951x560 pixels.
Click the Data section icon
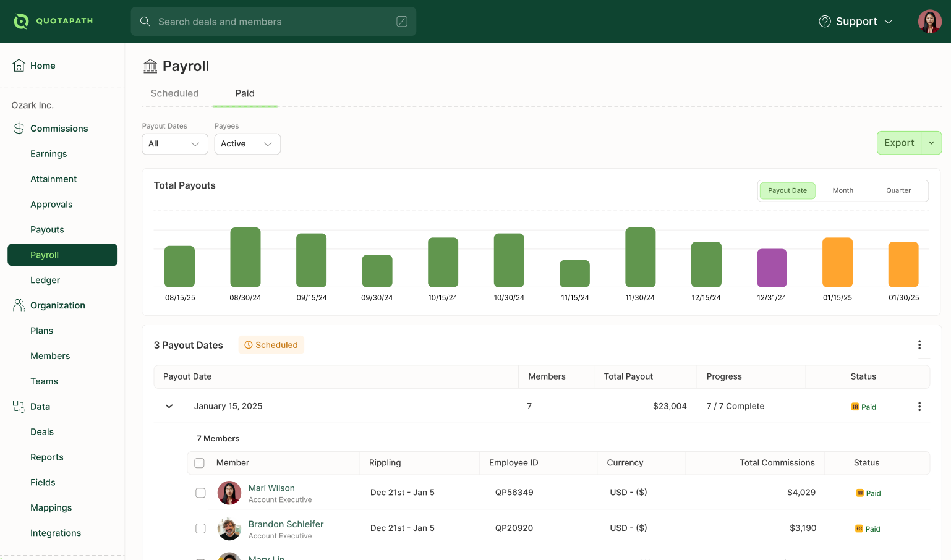pyautogui.click(x=19, y=407)
